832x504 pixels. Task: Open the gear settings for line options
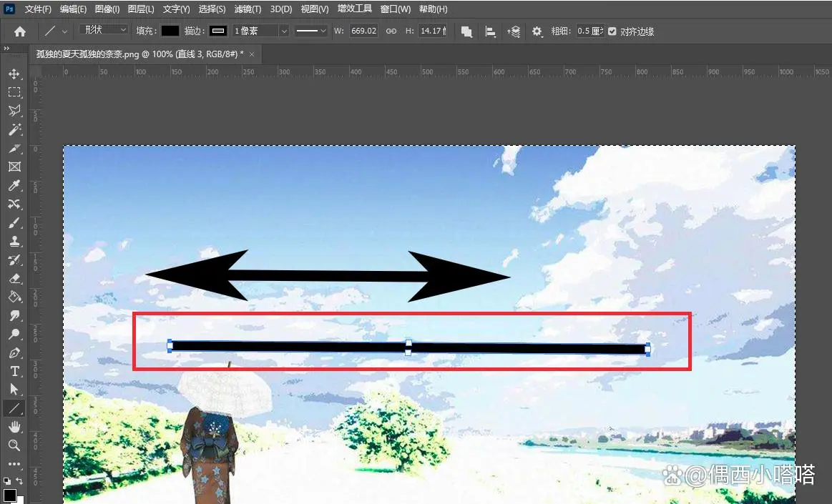(537, 31)
